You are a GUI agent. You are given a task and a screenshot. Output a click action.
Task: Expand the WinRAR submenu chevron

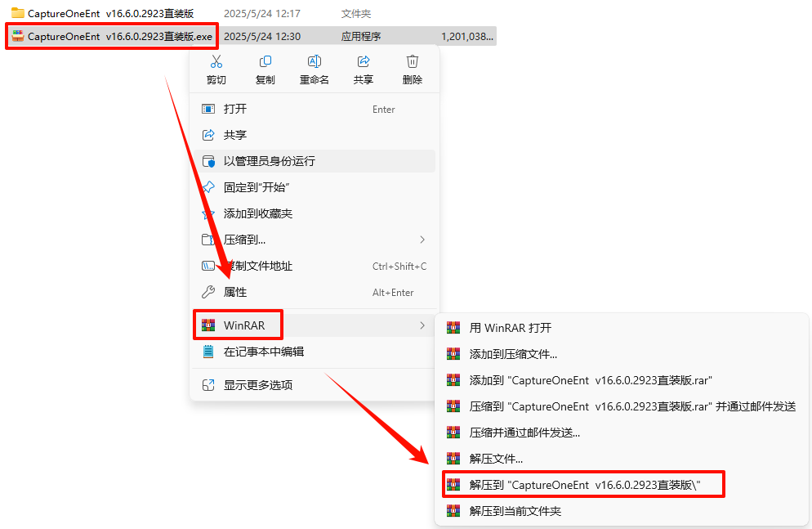422,325
